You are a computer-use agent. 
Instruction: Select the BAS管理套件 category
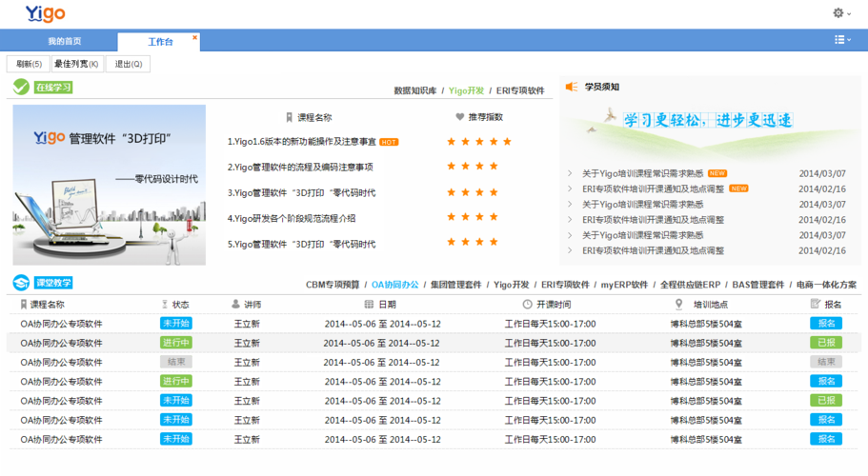[x=757, y=285]
